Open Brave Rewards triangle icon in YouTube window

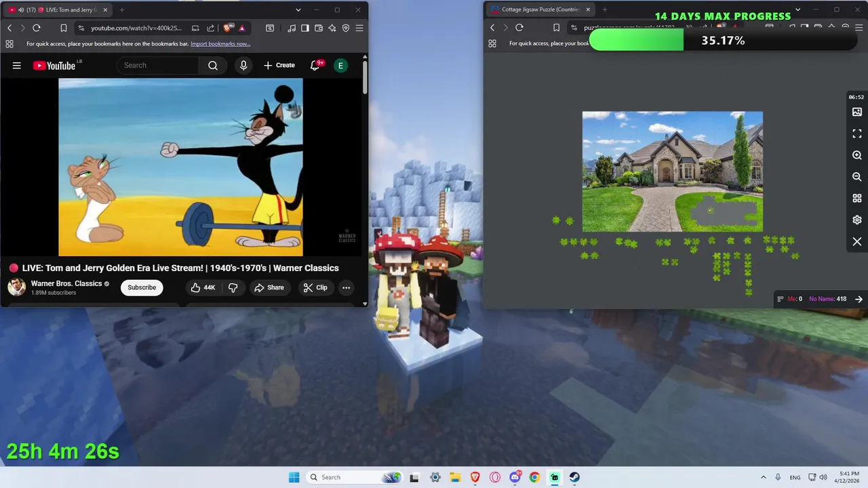click(x=241, y=28)
